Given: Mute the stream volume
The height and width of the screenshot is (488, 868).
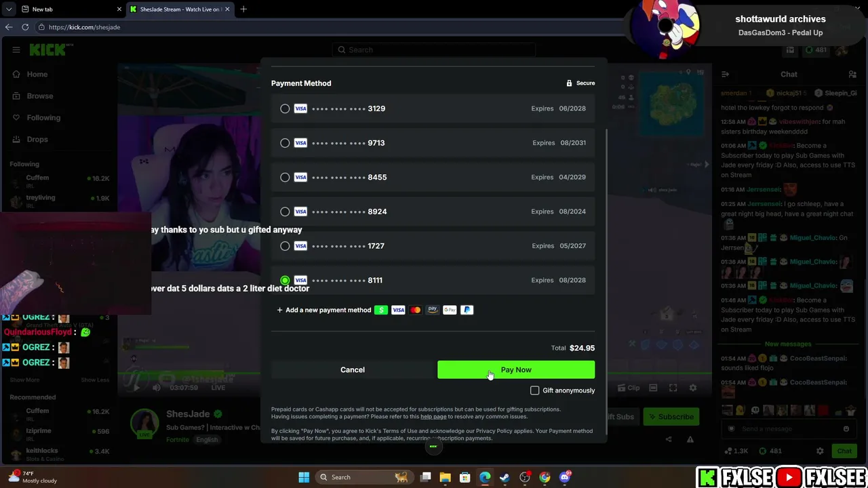Looking at the screenshot, I should [157, 388].
